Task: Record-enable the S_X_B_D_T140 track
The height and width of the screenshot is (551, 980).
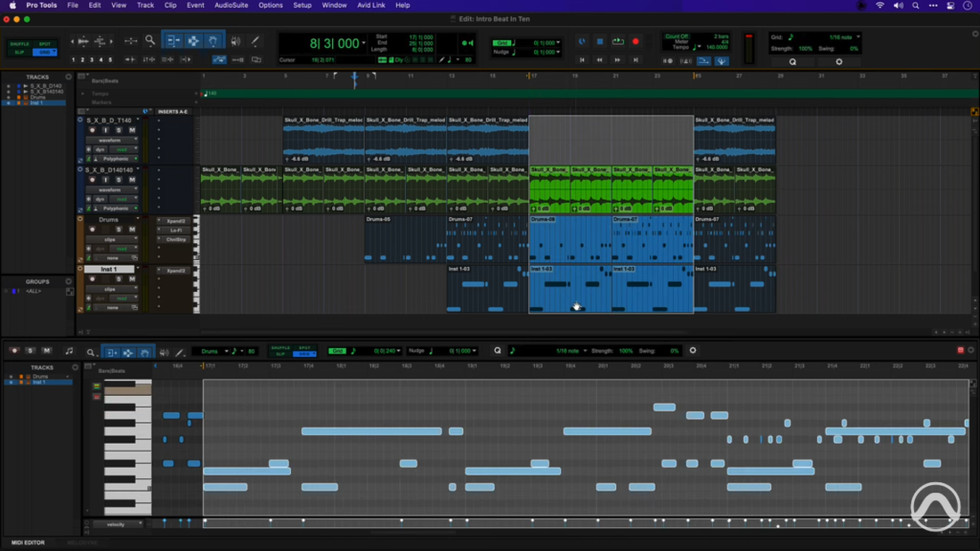Action: 93,130
